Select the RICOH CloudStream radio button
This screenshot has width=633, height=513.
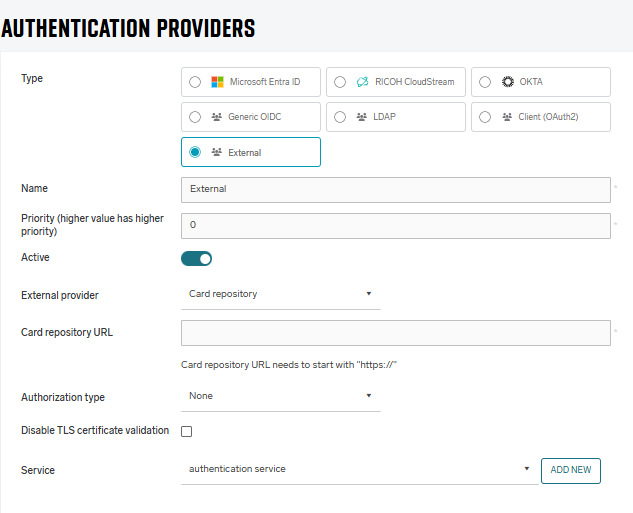340,82
